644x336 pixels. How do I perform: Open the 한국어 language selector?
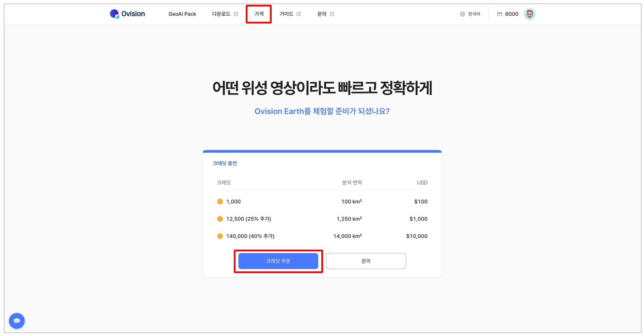(x=474, y=14)
